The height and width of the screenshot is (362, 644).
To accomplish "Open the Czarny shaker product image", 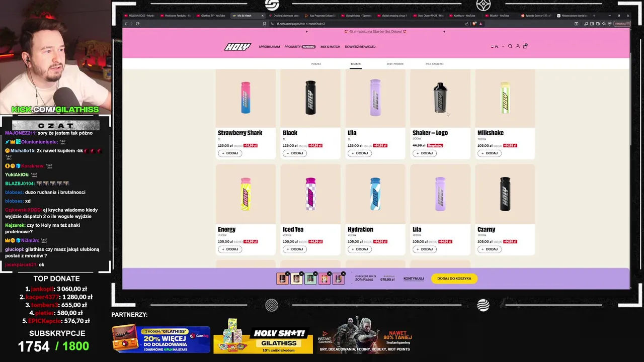I will 505,194.
